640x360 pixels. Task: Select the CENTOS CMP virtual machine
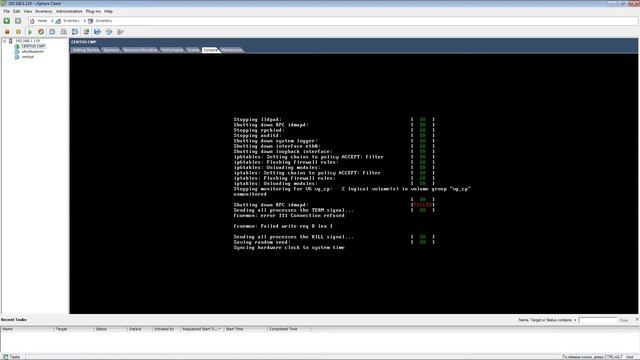(x=33, y=46)
